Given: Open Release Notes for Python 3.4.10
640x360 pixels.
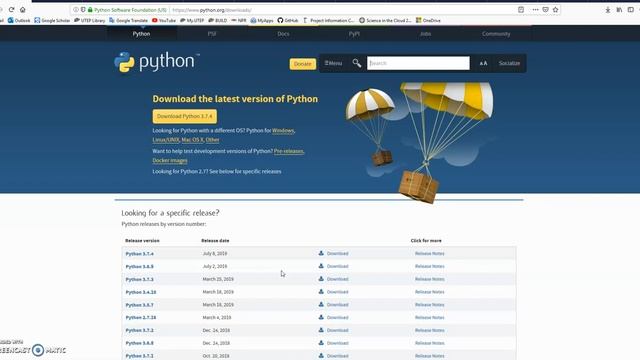Looking at the screenshot, I should (x=429, y=292).
